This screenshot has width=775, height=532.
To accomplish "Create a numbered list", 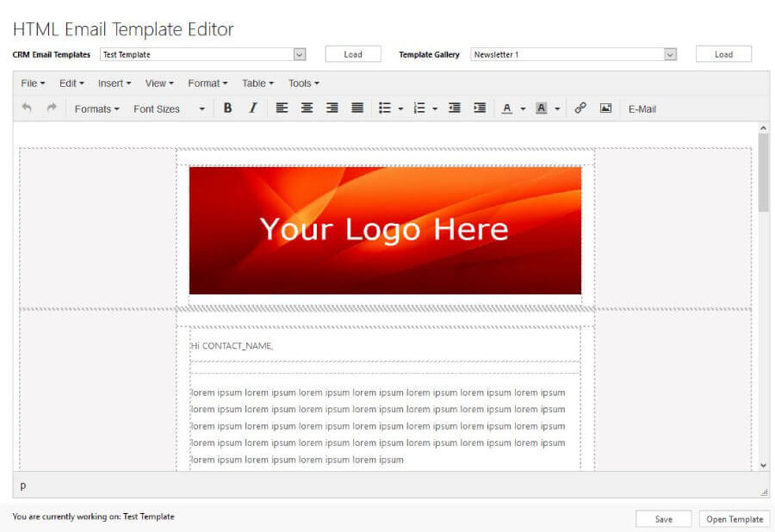I will click(x=419, y=108).
